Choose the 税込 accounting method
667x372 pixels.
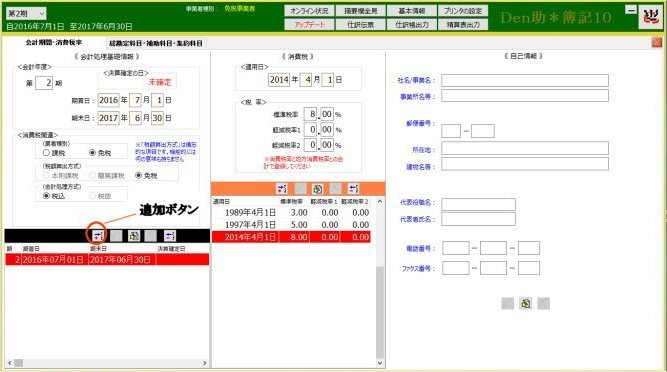click(x=47, y=196)
